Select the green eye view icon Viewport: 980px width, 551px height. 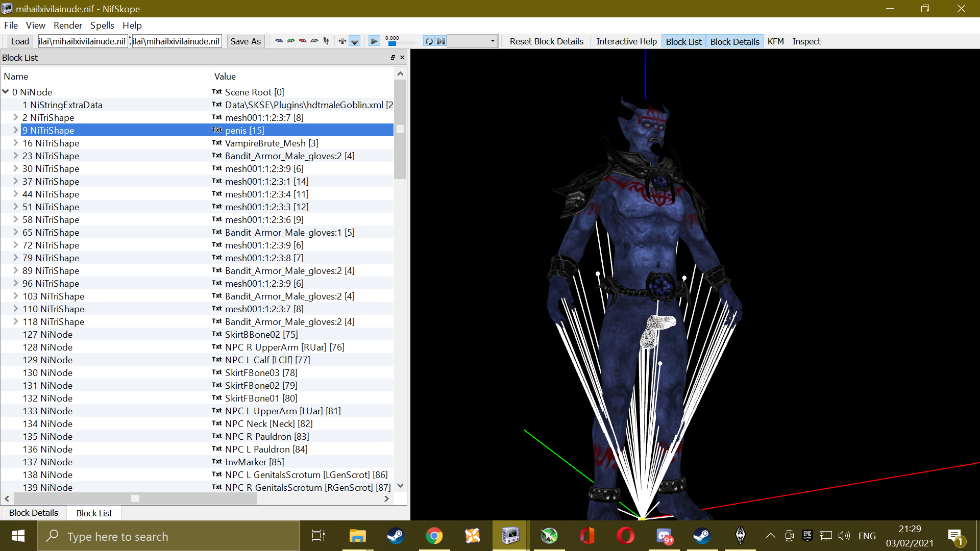291,41
